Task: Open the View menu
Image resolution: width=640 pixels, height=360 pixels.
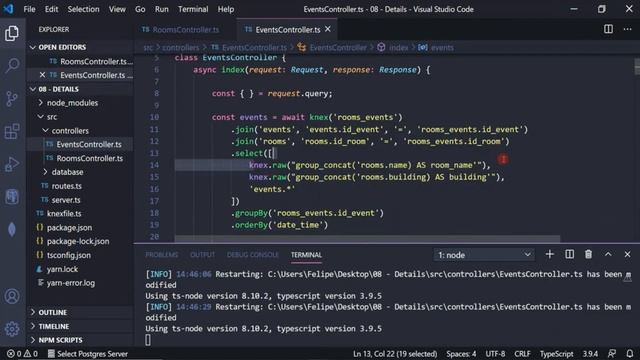Action: (117, 9)
